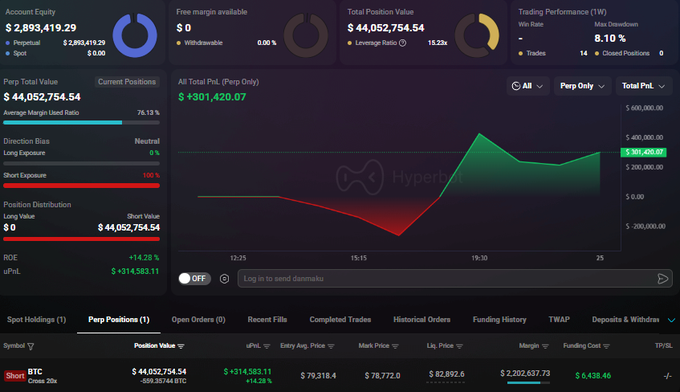Open the Open Orders (0) tab
Image resolution: width=680 pixels, height=392 pixels.
point(198,320)
